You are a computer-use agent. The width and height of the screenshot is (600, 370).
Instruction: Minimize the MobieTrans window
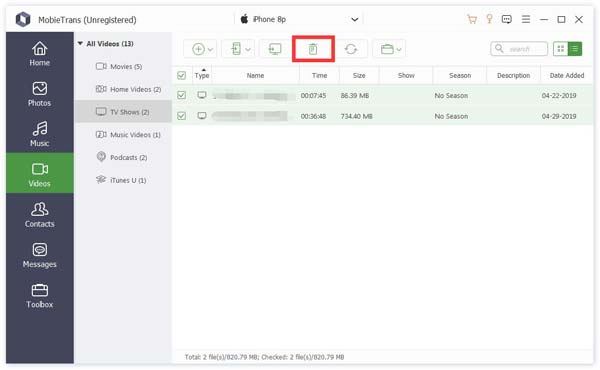point(544,19)
